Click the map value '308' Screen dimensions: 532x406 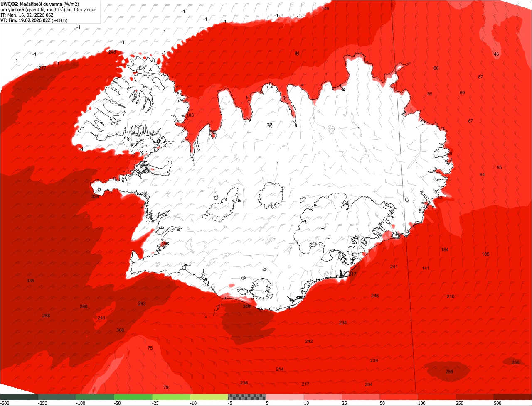120,330
